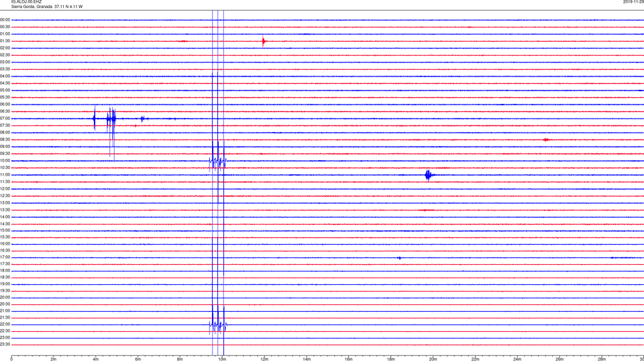644x362 pixels.
Task: Select the 10:30 trace time label
Action: tap(5, 168)
